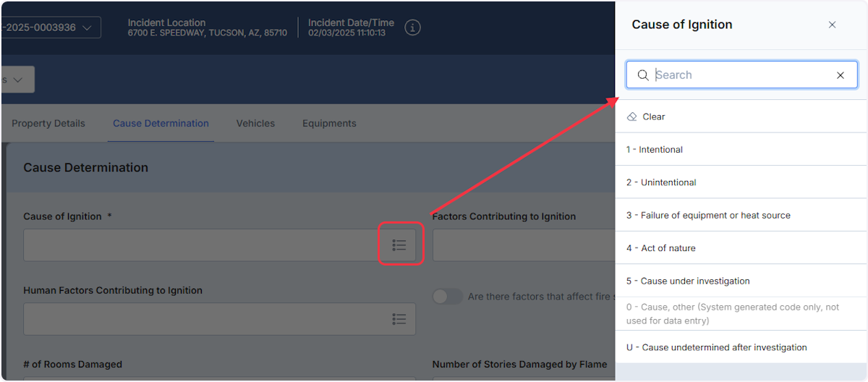Switch to Property Details tab
Screen dimensions: 868x382
coord(48,124)
